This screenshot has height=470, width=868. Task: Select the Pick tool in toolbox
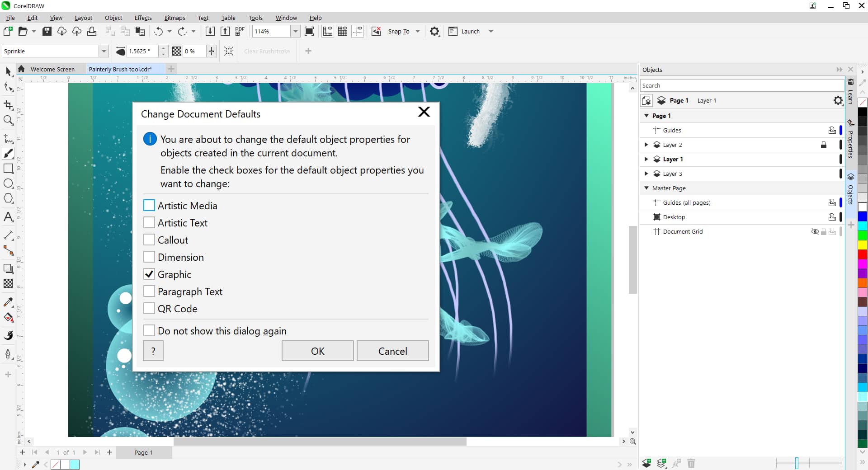[x=8, y=71]
